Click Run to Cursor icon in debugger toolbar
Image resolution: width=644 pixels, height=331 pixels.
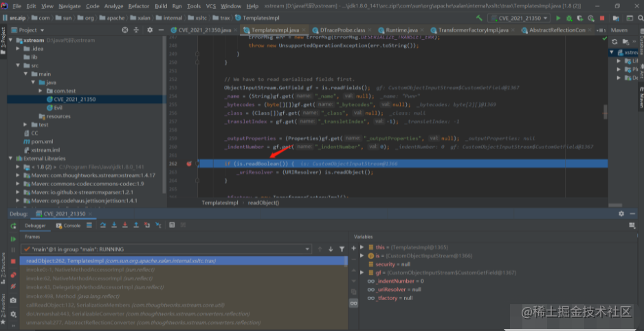point(158,225)
